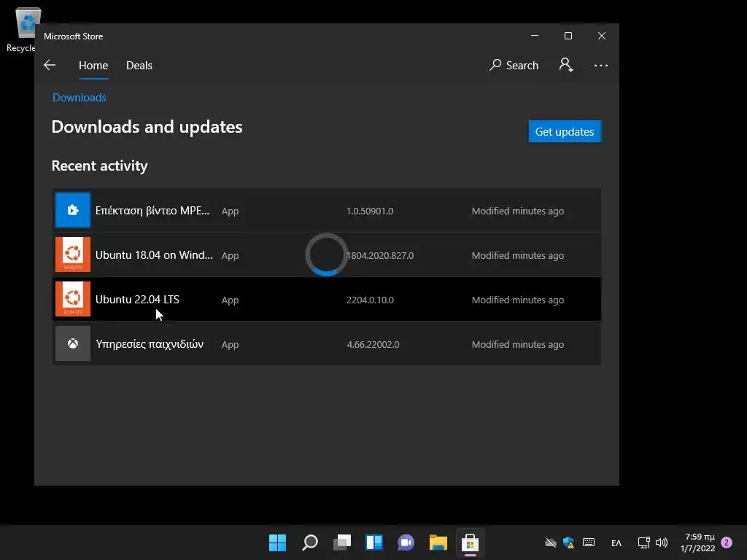
Task: Select Ubuntu 18.04 on Wind... entry
Action: coord(326,254)
